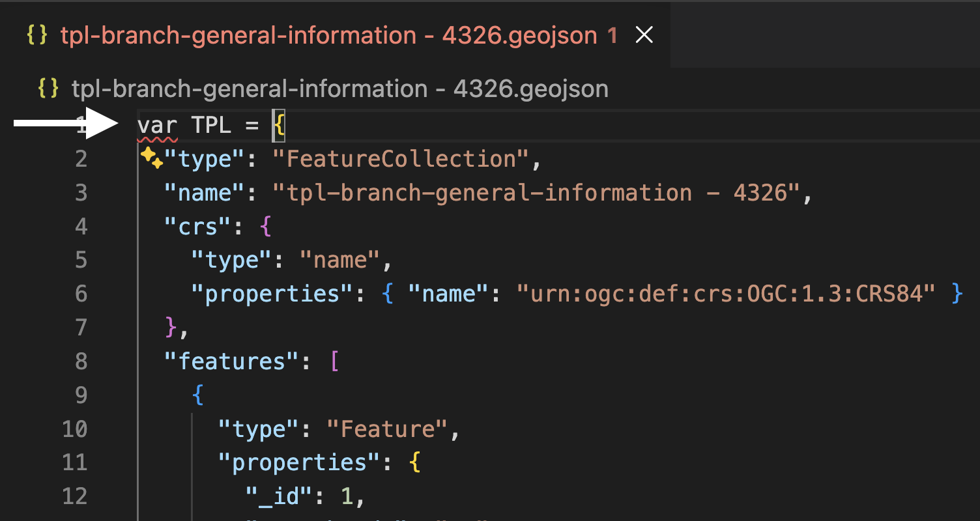
Task: Click the 'TPL' variable name on line 1
Action: [x=212, y=125]
